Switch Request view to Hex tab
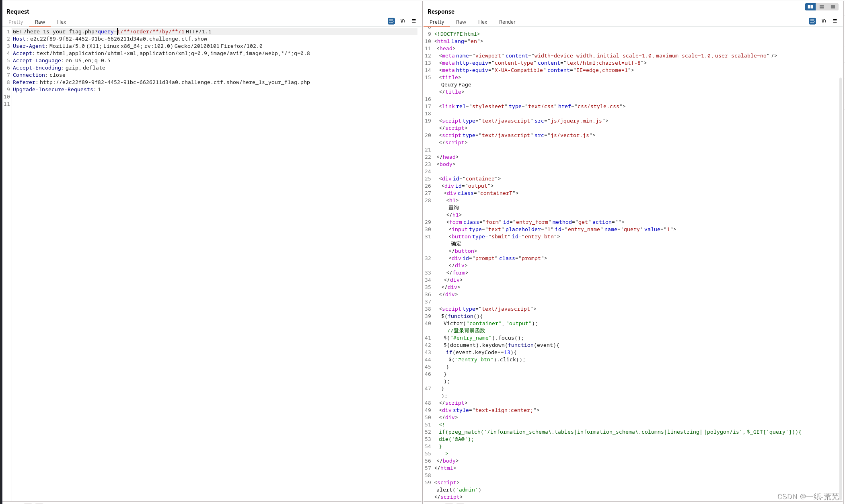 point(62,22)
